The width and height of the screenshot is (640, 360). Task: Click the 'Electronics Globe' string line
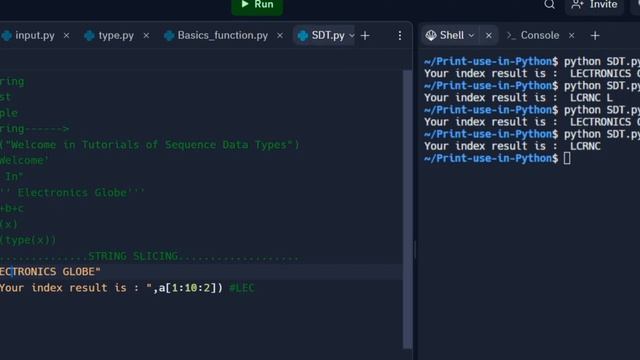72,193
